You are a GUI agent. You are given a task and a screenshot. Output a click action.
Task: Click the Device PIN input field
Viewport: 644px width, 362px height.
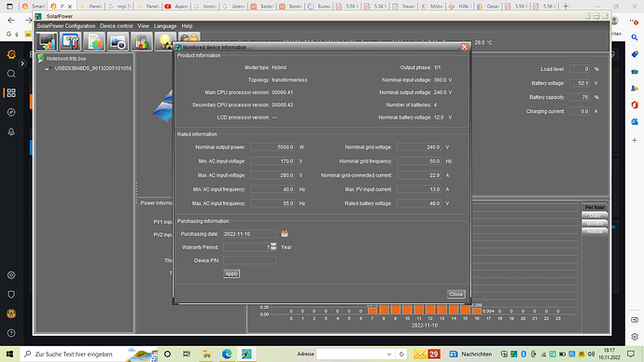[x=249, y=260]
